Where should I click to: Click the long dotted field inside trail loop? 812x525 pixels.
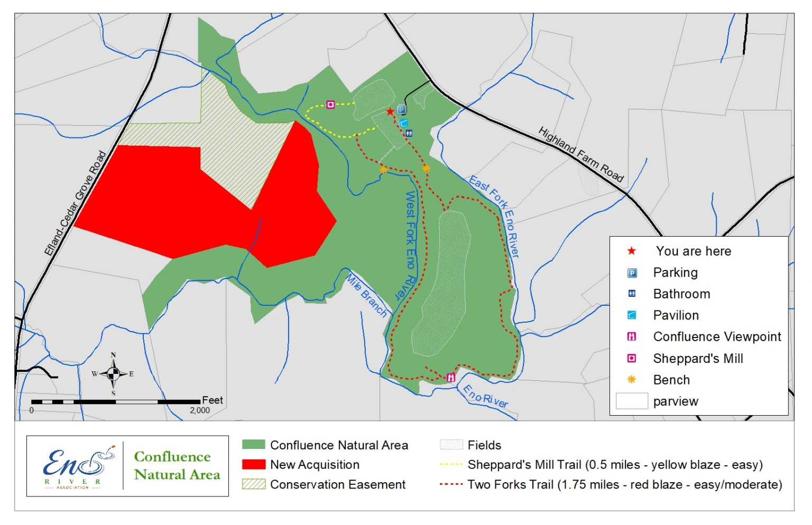(441, 283)
